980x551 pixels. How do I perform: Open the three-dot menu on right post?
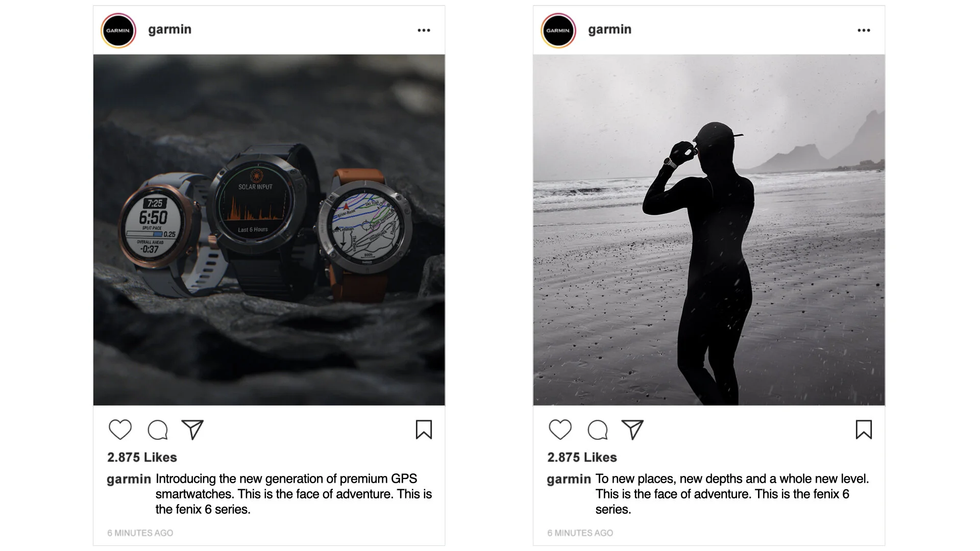pos(864,30)
